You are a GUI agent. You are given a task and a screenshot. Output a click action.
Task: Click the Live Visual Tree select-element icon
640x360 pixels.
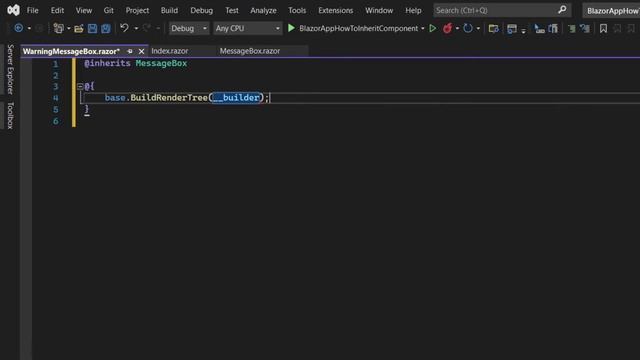(x=539, y=28)
